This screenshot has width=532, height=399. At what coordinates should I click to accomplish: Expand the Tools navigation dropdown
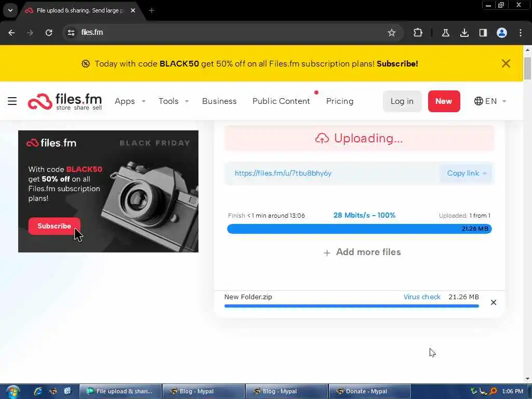174,101
